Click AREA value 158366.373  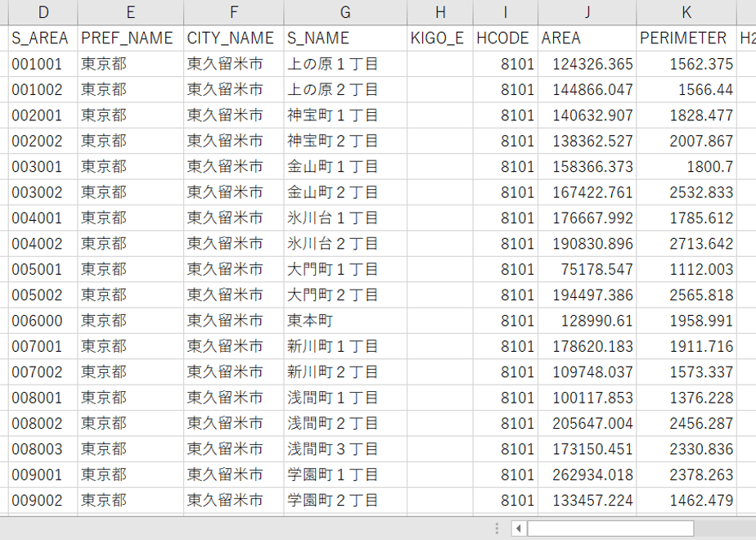coord(587,166)
